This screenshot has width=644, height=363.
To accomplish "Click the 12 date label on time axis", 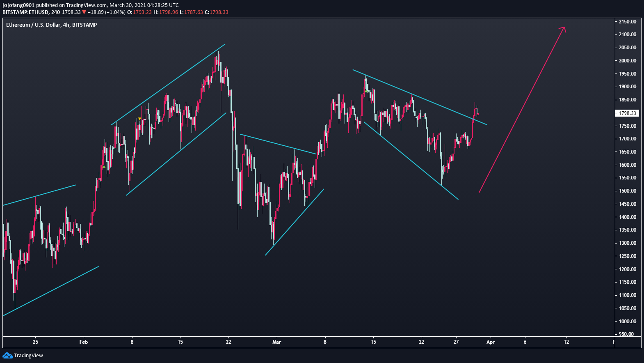I will point(566,342).
